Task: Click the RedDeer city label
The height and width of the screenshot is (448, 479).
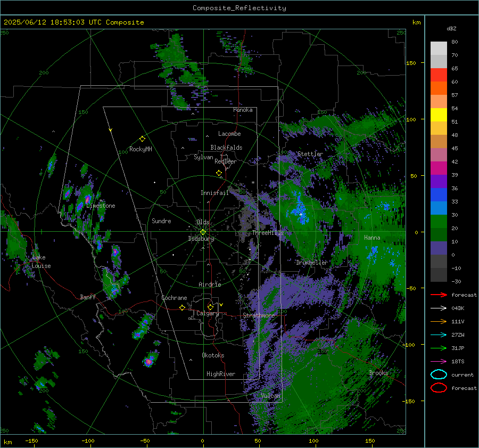Action: pyautogui.click(x=226, y=161)
